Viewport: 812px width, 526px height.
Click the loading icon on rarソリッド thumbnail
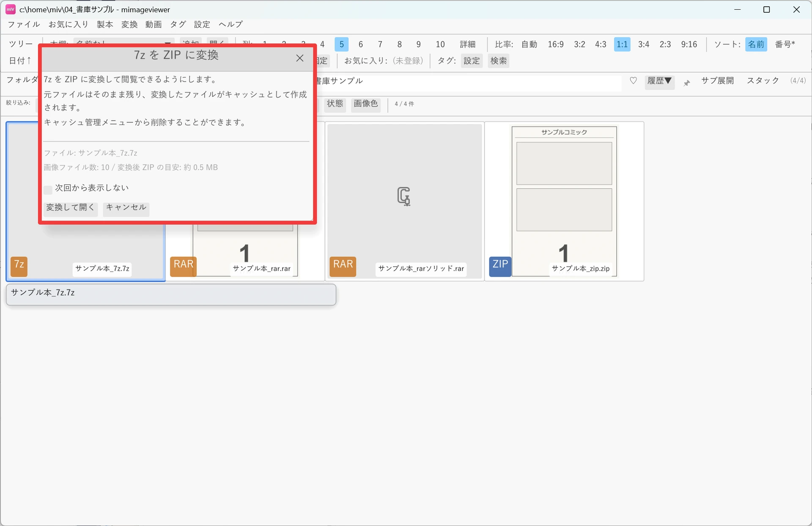(404, 196)
